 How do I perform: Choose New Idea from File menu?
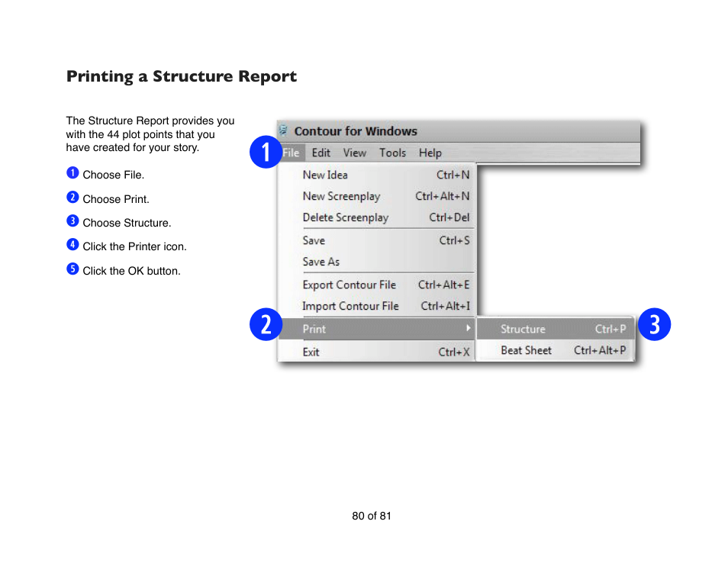pos(377,175)
